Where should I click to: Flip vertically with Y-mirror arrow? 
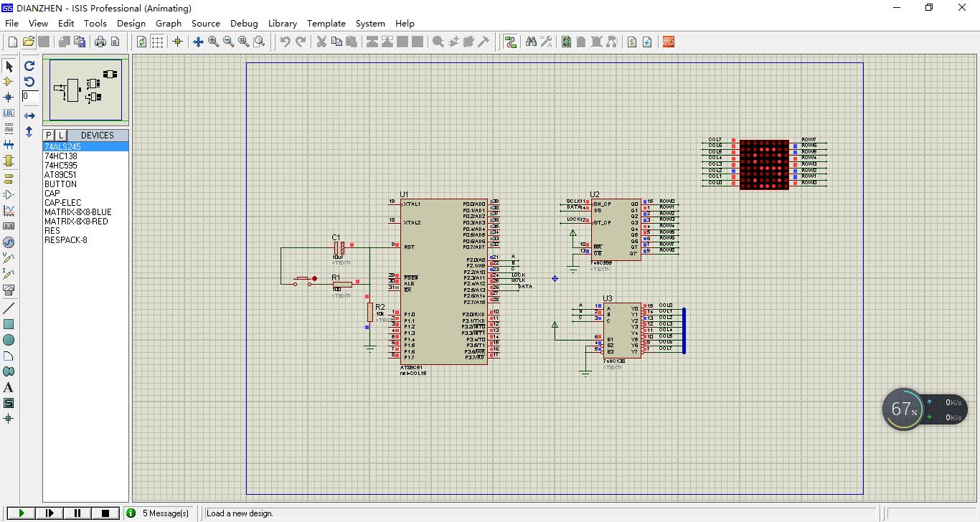click(29, 132)
